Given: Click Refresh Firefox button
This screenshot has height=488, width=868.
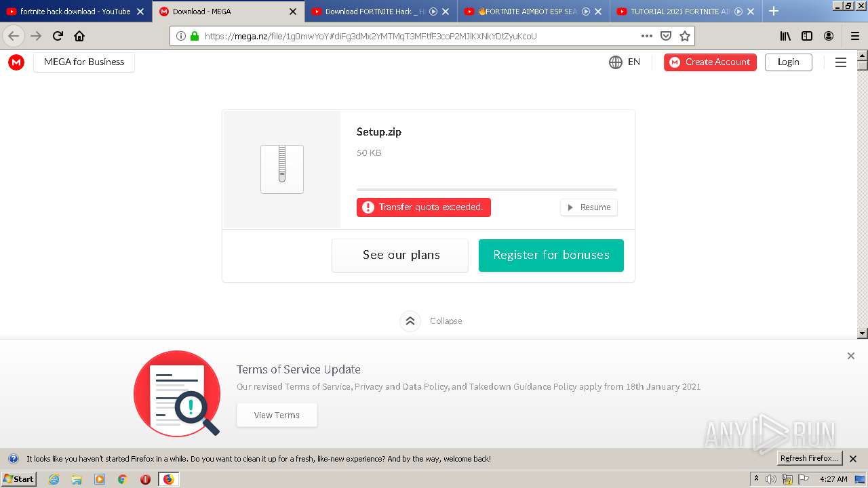Looking at the screenshot, I should point(809,459).
